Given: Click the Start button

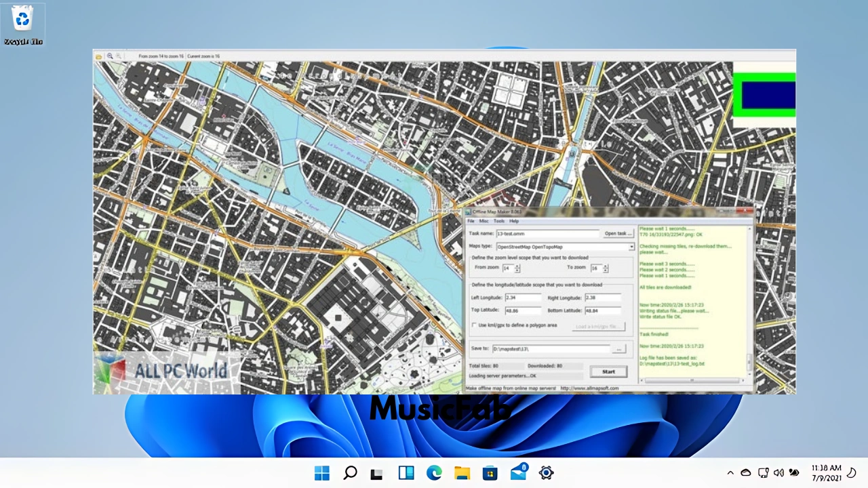Looking at the screenshot, I should click(608, 371).
